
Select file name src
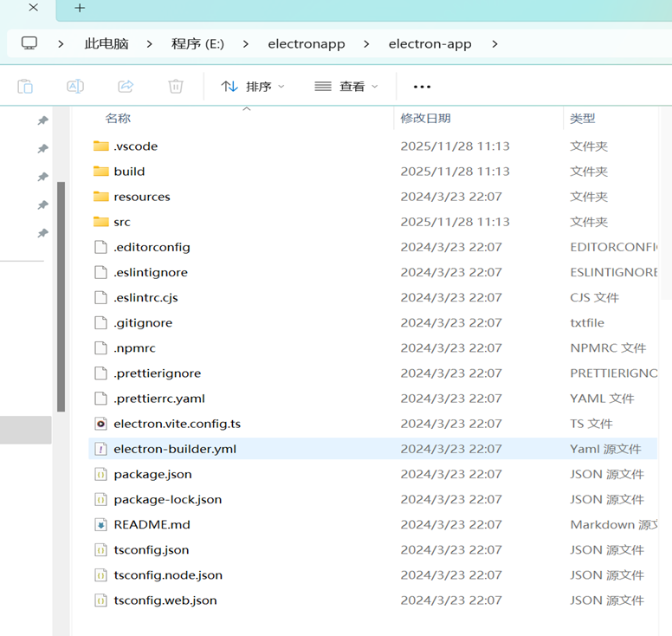[x=122, y=222]
